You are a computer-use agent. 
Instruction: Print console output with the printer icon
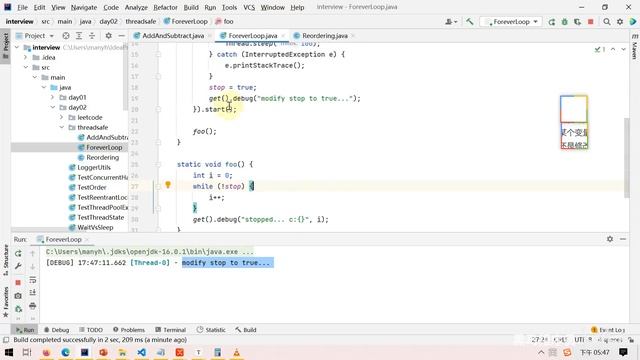pyautogui.click(x=33, y=306)
